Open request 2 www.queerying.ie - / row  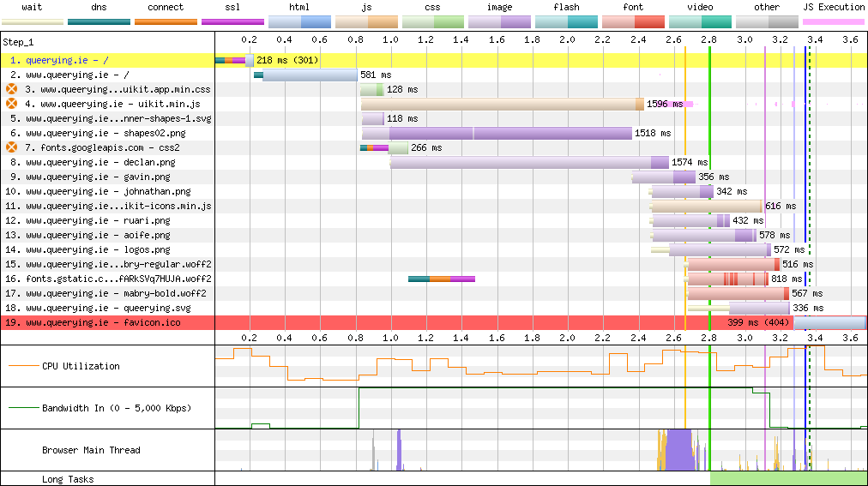pos(69,75)
